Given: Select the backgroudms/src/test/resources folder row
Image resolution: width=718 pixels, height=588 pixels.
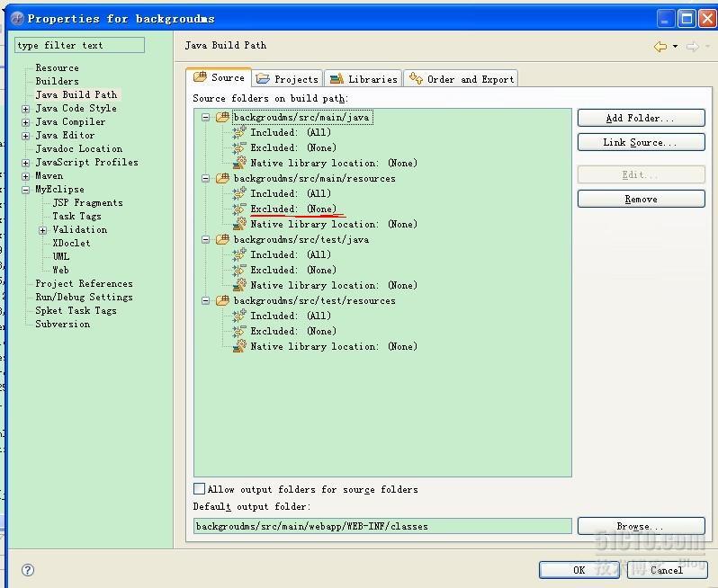Looking at the screenshot, I should click(315, 300).
